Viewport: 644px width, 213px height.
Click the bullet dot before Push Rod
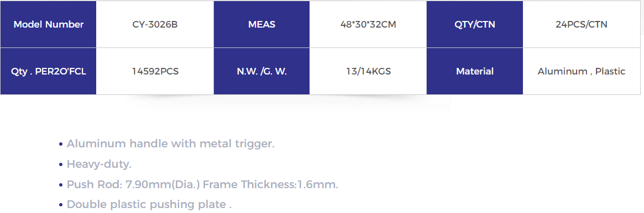tap(61, 185)
